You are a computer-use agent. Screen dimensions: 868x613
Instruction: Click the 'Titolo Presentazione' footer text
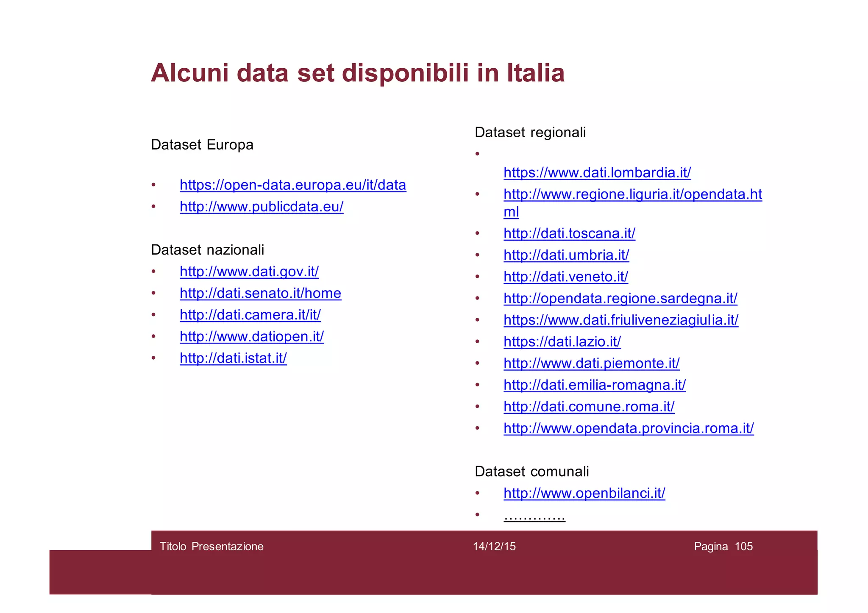pyautogui.click(x=211, y=546)
